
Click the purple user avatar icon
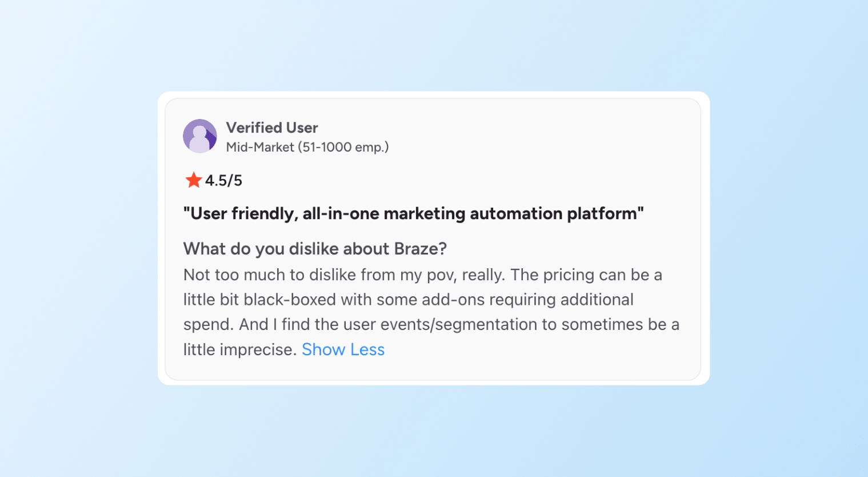click(199, 136)
